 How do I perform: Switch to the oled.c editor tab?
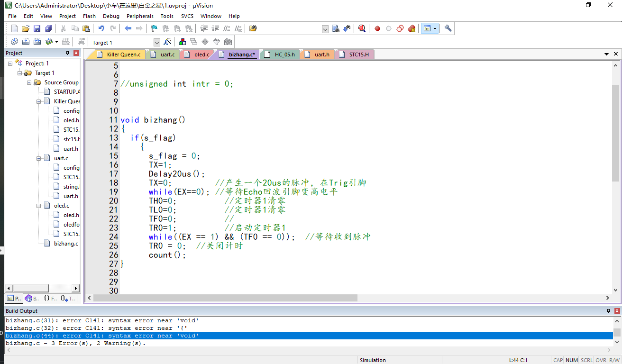click(x=197, y=55)
